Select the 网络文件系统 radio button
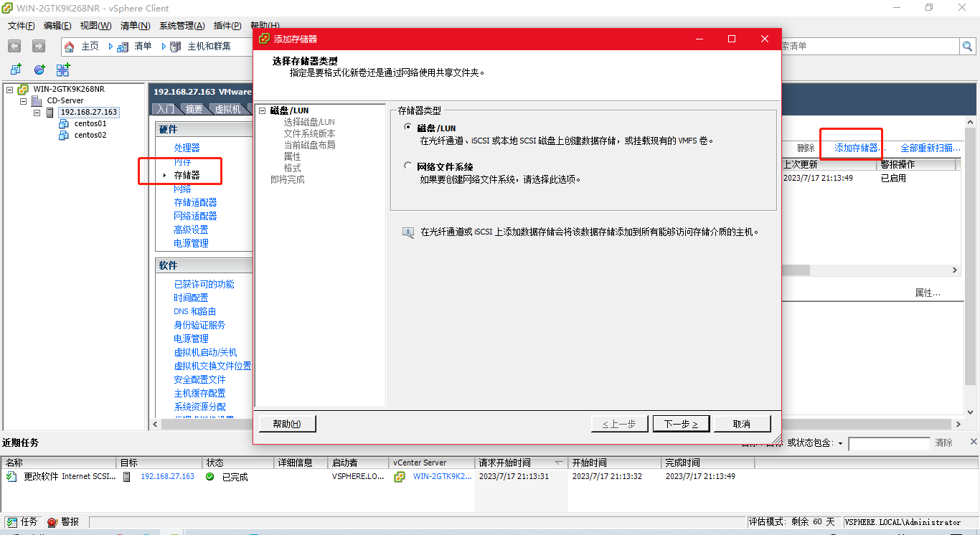Screen dimensions: 980x535 point(408,166)
